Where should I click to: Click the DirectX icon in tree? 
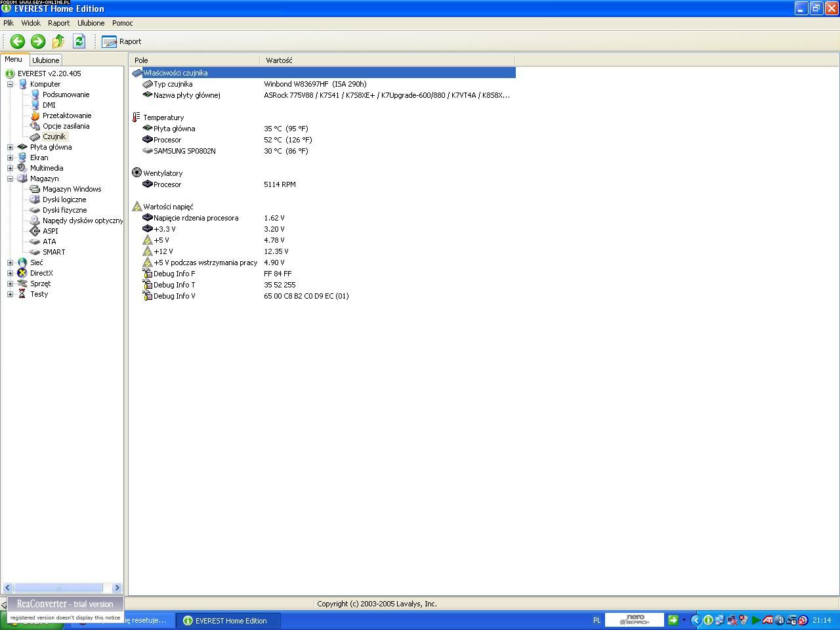pos(22,273)
